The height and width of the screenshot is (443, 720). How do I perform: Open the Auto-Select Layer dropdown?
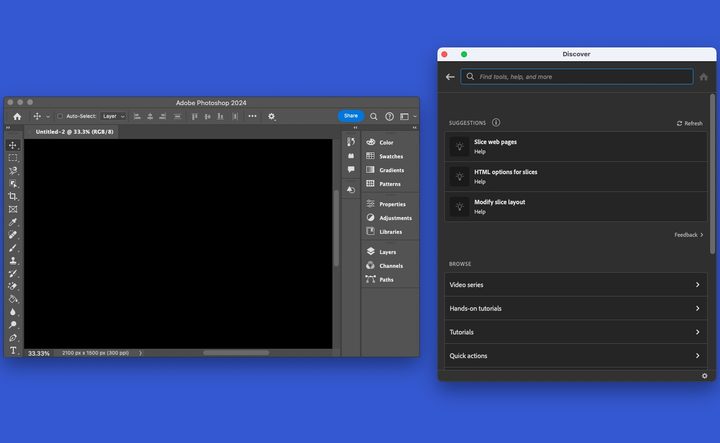(113, 116)
